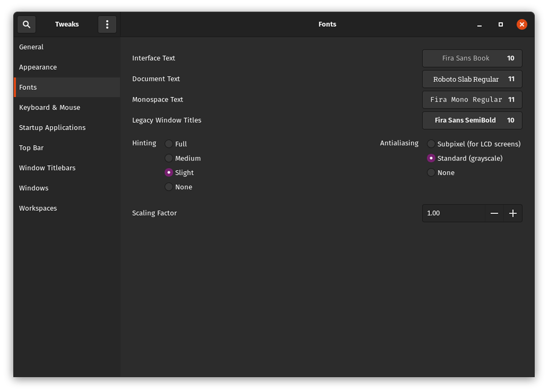Decrease the Scaling Factor with minus
Image resolution: width=548 pixels, height=392 pixels.
click(x=494, y=213)
